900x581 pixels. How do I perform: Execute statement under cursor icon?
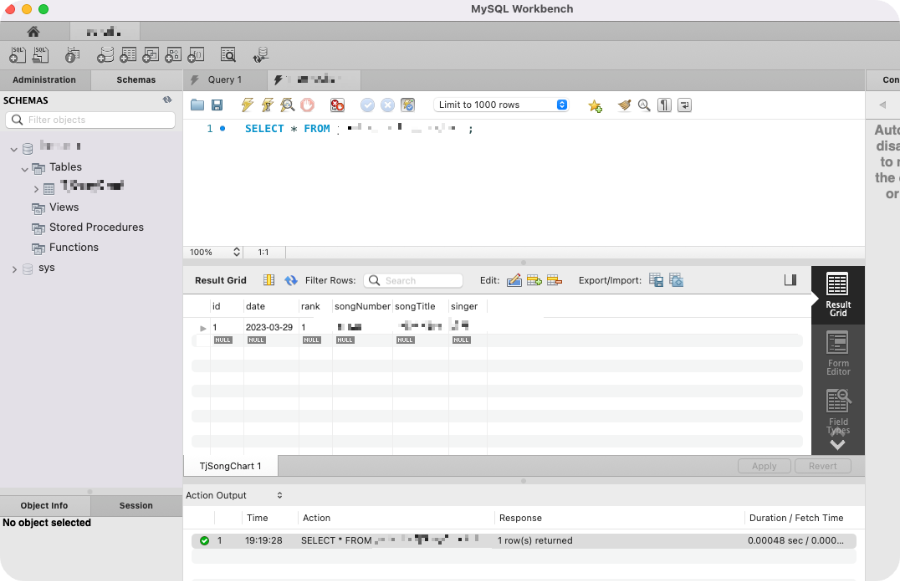[x=267, y=105]
